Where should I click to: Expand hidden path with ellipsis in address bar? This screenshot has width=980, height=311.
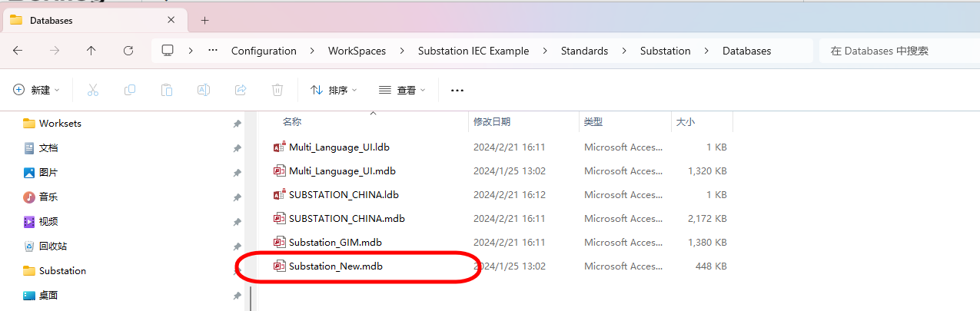(x=213, y=51)
